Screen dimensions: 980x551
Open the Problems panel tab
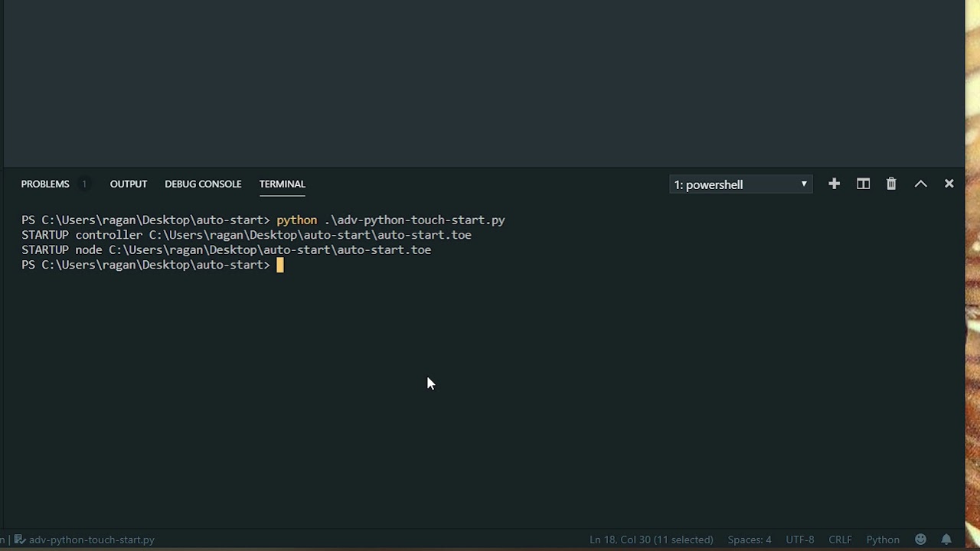coord(45,184)
